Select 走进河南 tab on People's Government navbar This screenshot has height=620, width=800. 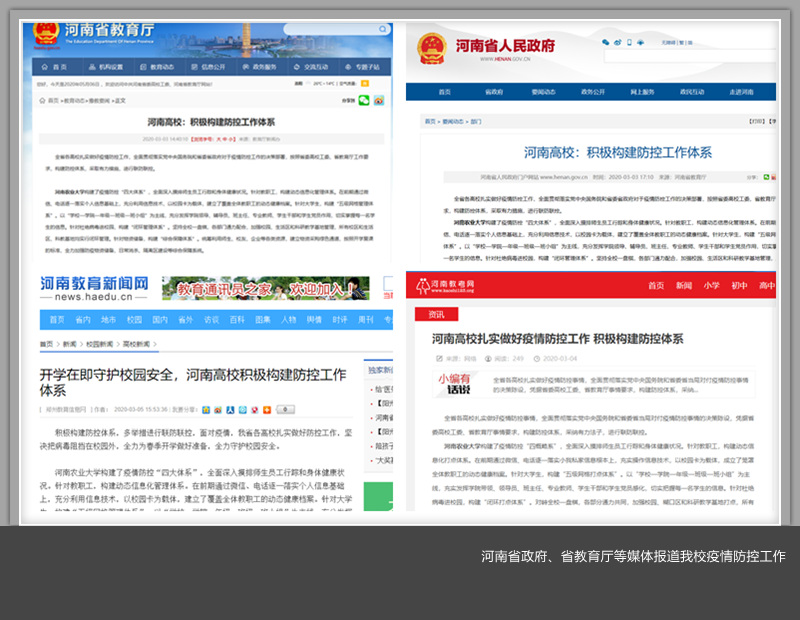[x=741, y=92]
